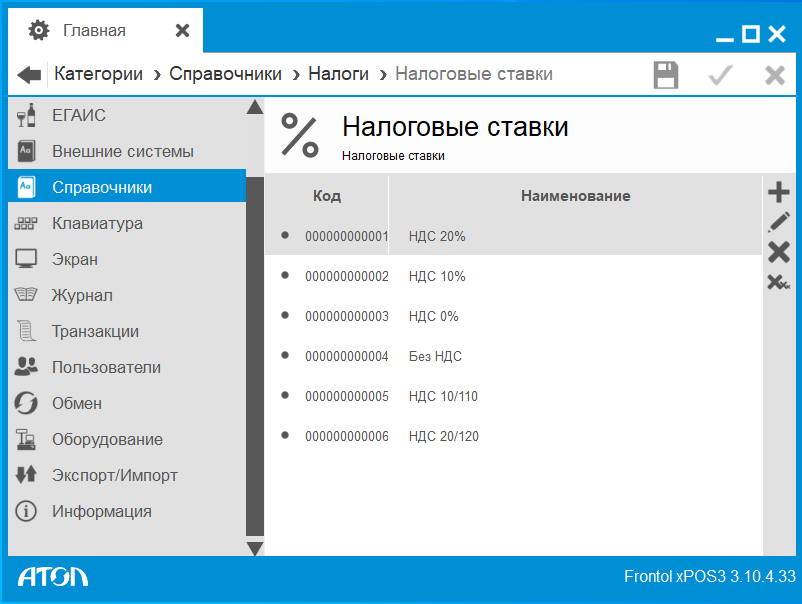Open the Клавиатура section

127,223
